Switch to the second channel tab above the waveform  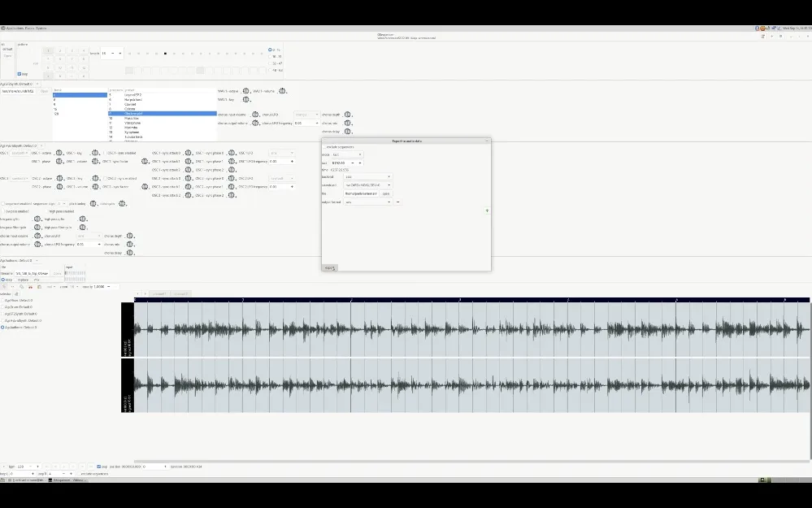pyautogui.click(x=180, y=293)
